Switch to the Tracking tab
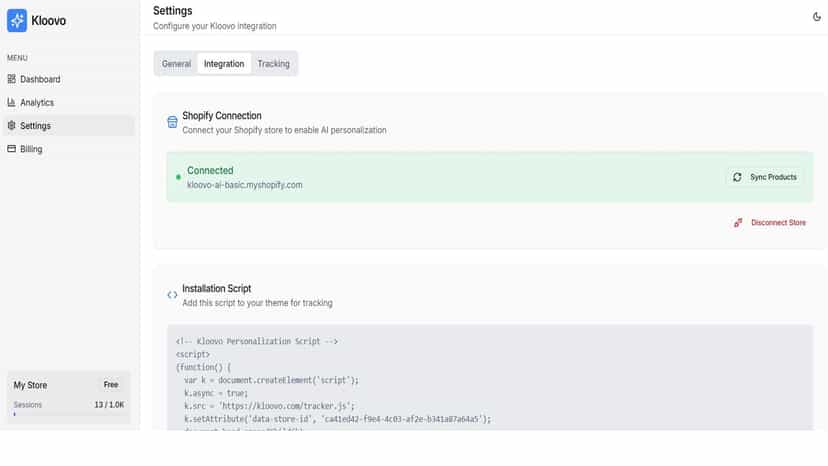The image size is (828, 466). pos(274,64)
